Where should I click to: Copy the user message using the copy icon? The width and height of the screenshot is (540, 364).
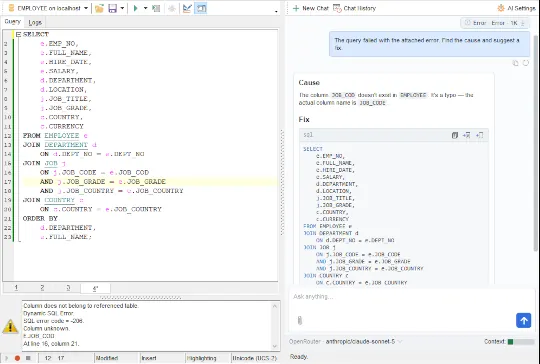point(515,63)
